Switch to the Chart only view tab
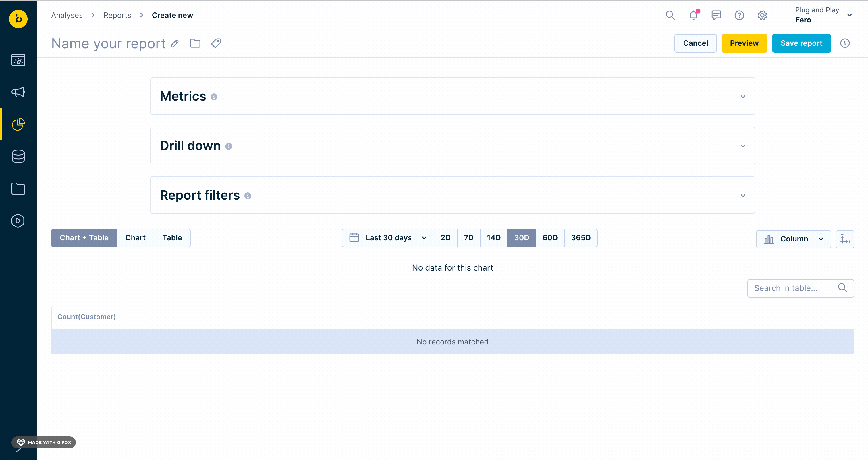Image resolution: width=868 pixels, height=460 pixels. pyautogui.click(x=135, y=238)
